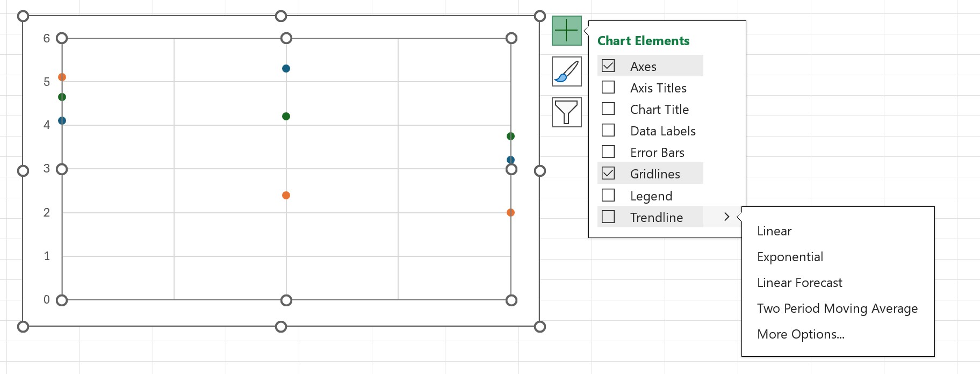Enable the Chart Title checkbox
This screenshot has width=980, height=374.
(x=608, y=109)
